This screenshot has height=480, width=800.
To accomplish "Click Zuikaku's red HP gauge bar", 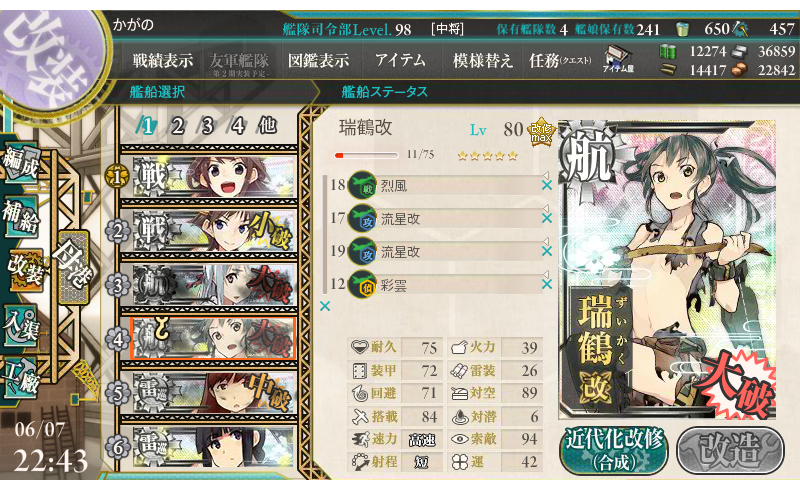I will pos(366,155).
